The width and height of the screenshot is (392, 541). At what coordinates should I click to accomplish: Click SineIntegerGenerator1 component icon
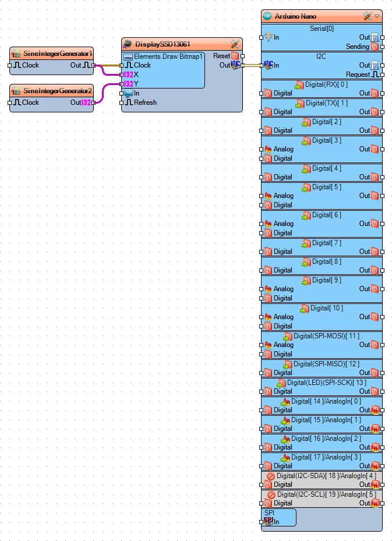point(16,54)
